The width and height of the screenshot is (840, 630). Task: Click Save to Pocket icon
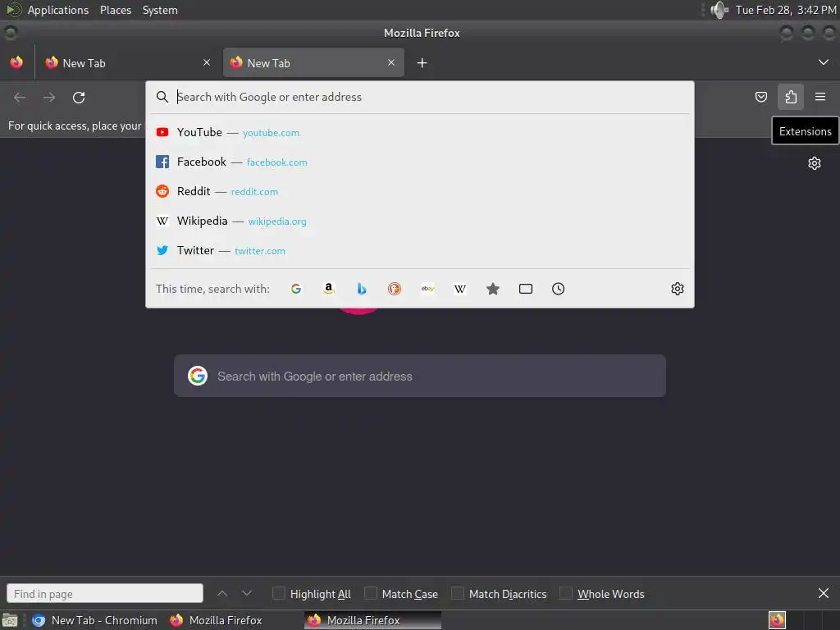tap(760, 97)
